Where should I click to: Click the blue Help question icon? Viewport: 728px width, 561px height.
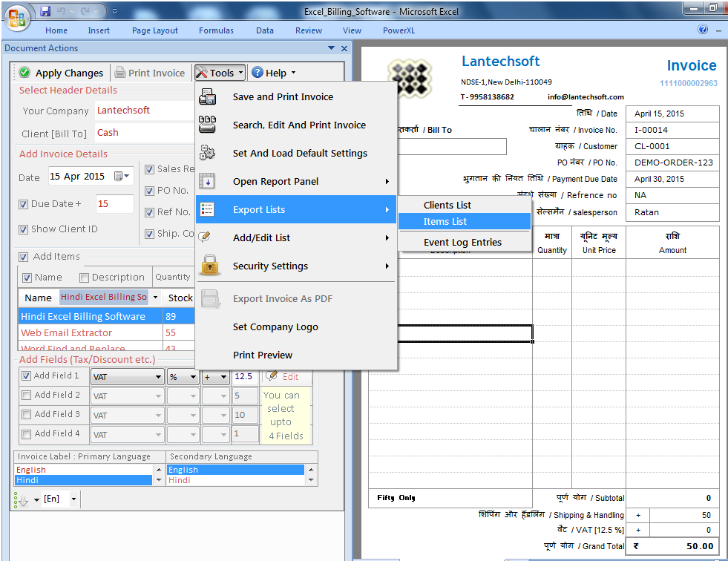258,73
